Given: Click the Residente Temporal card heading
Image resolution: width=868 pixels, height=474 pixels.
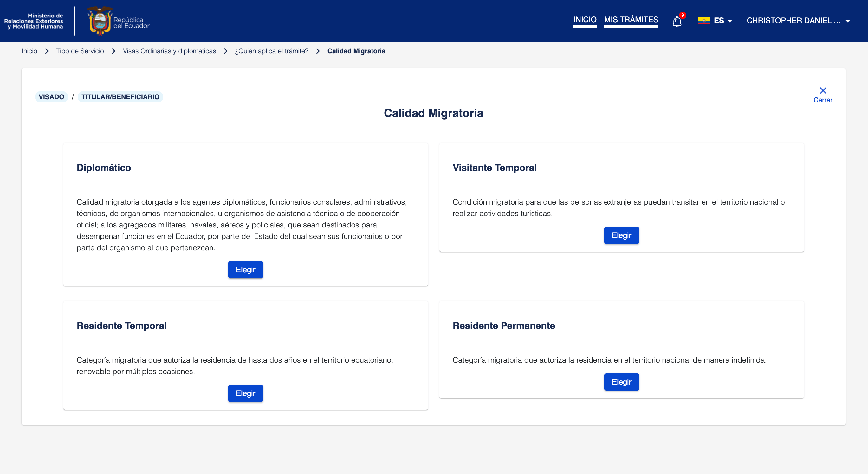Looking at the screenshot, I should click(x=122, y=326).
